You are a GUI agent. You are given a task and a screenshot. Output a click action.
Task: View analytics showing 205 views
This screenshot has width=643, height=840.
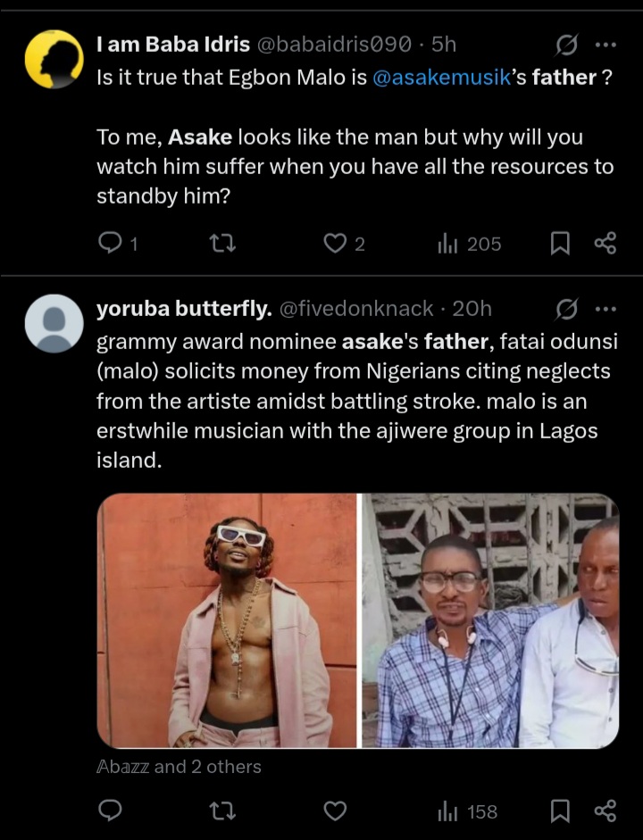pyautogui.click(x=470, y=244)
